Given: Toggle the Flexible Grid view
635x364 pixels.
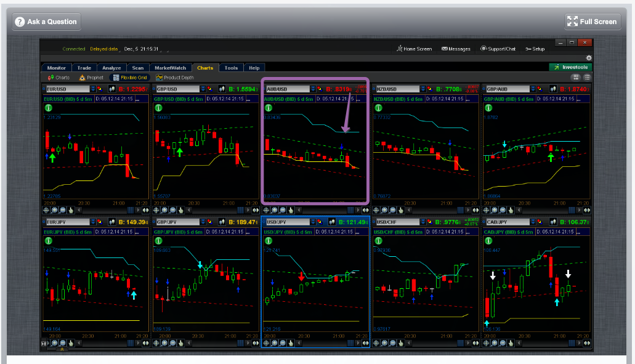Looking at the screenshot, I should [x=129, y=78].
